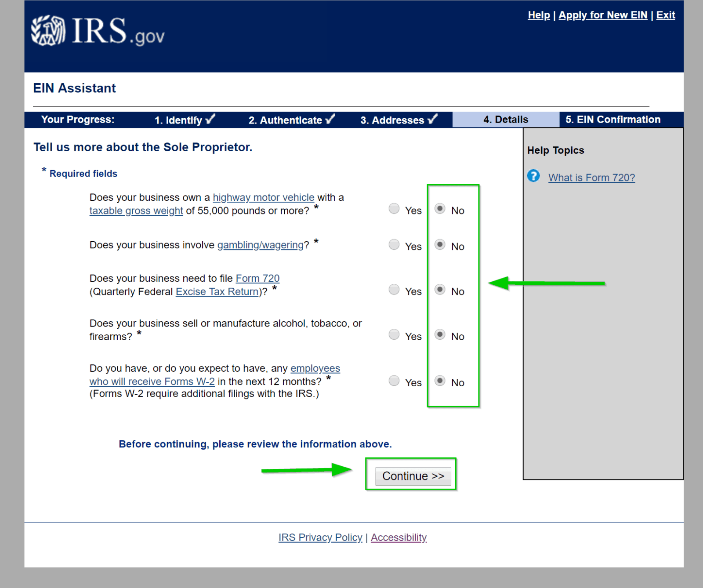Choose No for employees receiving W-2
703x588 pixels.
coord(440,381)
